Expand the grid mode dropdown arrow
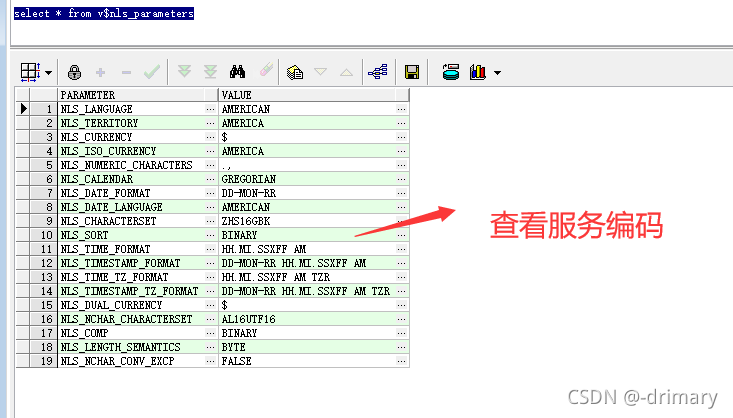Viewport: 733px width, 418px height. (49, 73)
